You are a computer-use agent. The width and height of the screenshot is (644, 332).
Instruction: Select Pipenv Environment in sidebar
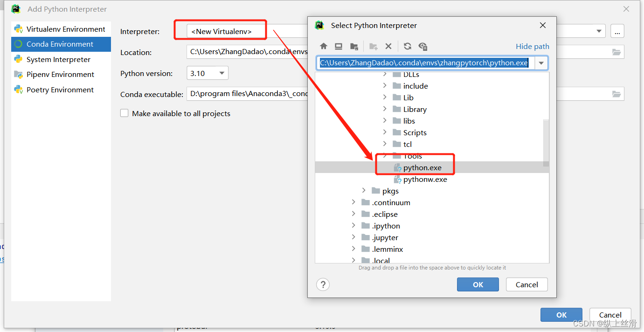tap(61, 75)
